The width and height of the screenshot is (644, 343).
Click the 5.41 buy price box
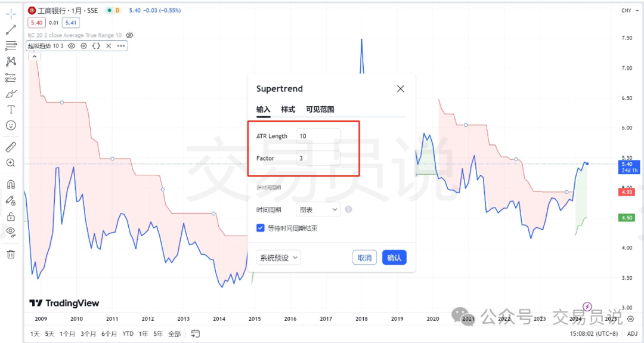pos(70,23)
